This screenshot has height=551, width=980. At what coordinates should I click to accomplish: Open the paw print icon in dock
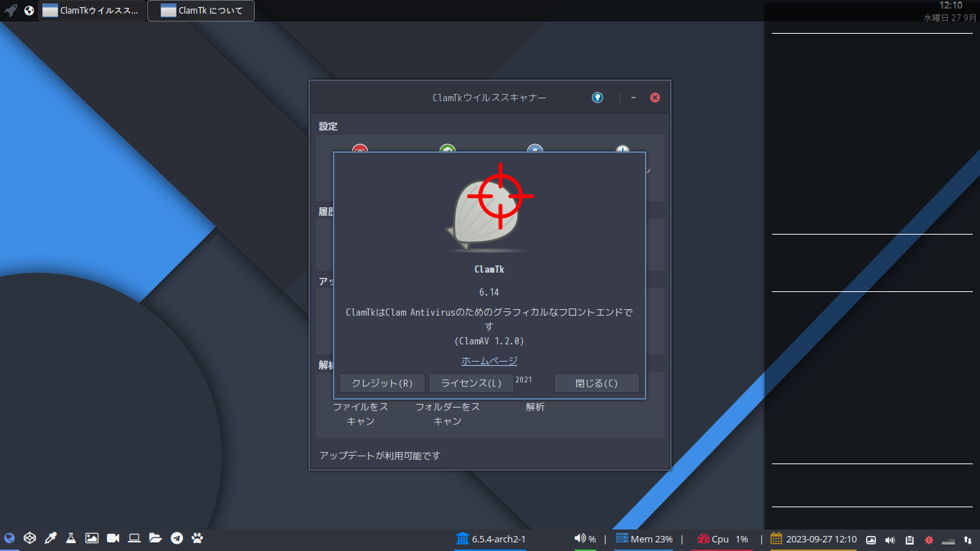click(x=197, y=538)
